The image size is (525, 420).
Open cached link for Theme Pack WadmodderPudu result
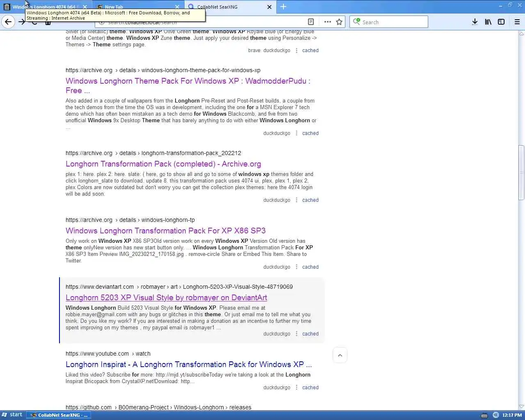(310, 133)
